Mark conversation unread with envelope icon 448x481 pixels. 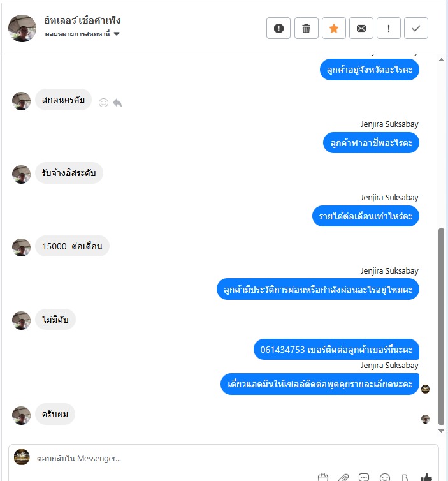tap(361, 28)
